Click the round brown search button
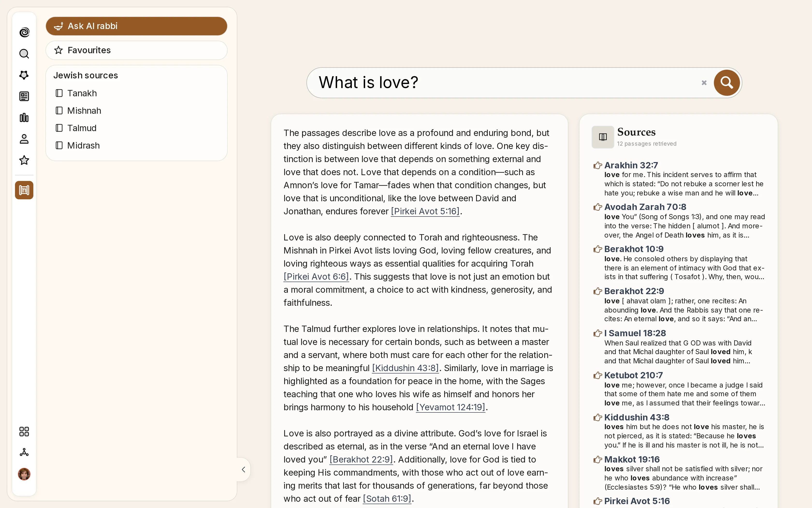 tap(727, 83)
